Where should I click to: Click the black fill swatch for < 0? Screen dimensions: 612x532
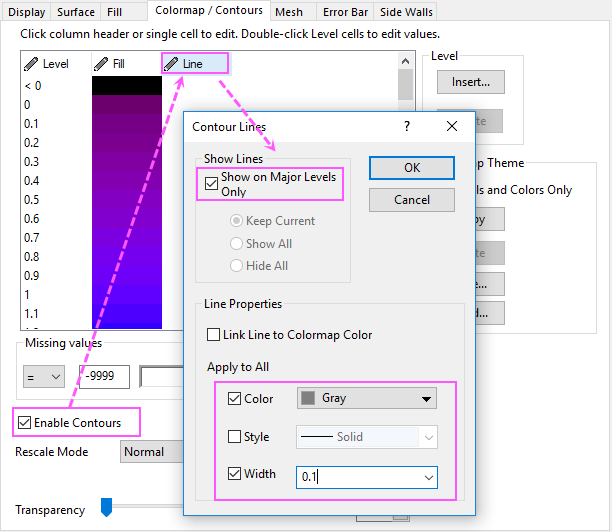coord(127,85)
